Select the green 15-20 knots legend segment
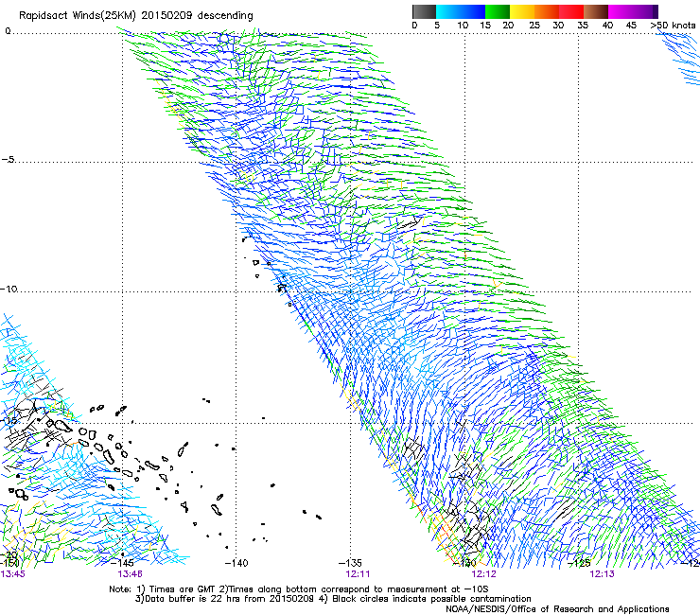 pos(498,11)
